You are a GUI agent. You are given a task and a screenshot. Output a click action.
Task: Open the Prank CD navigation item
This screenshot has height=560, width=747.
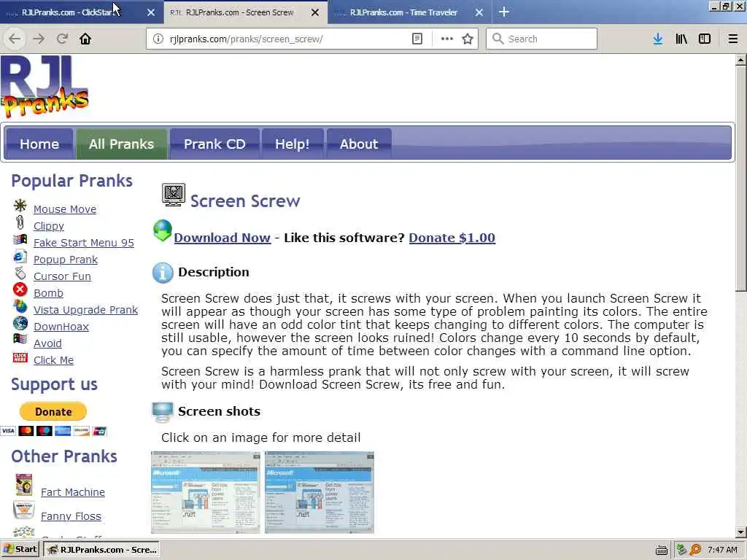coord(214,144)
